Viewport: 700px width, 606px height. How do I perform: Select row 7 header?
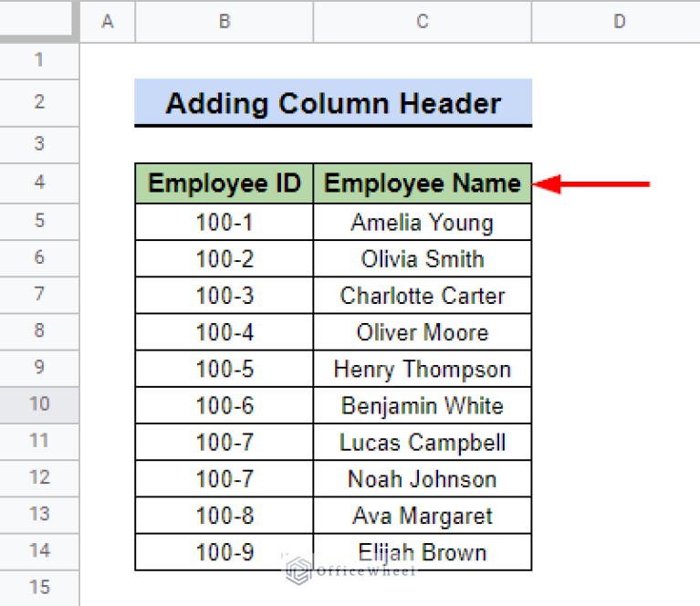coord(39,295)
